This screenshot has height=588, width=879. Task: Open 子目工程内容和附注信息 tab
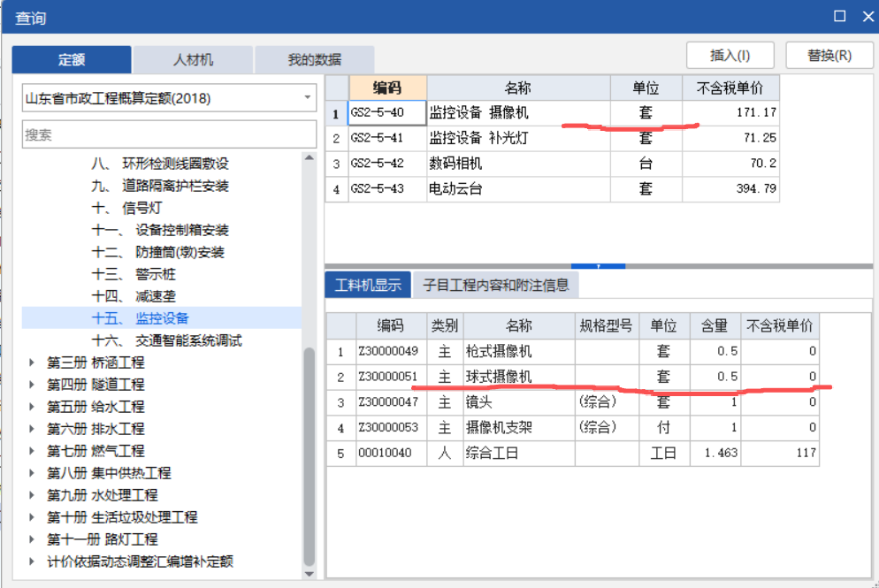coord(495,285)
